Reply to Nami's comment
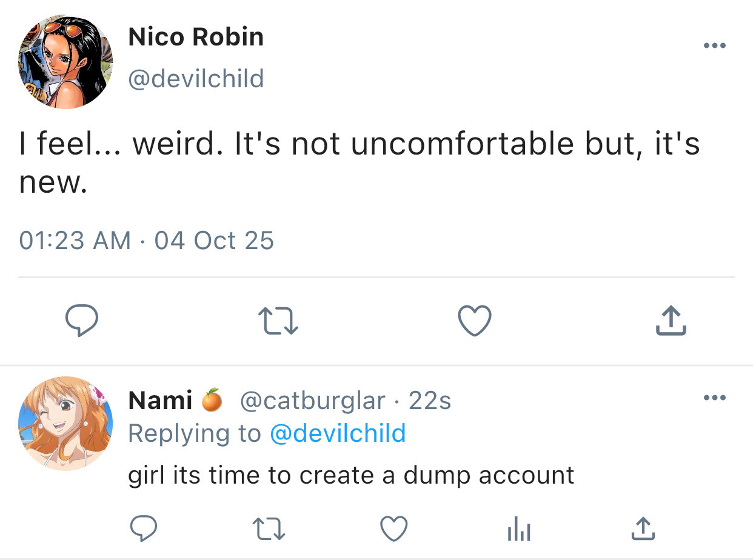 (x=144, y=528)
